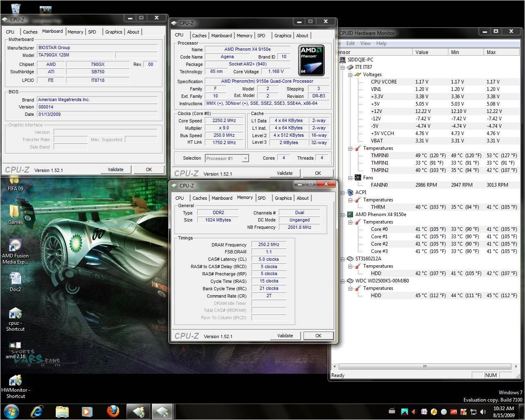The height and width of the screenshot is (420, 525).
Task: Open Windows Media Player from taskbar
Action: coord(87,411)
